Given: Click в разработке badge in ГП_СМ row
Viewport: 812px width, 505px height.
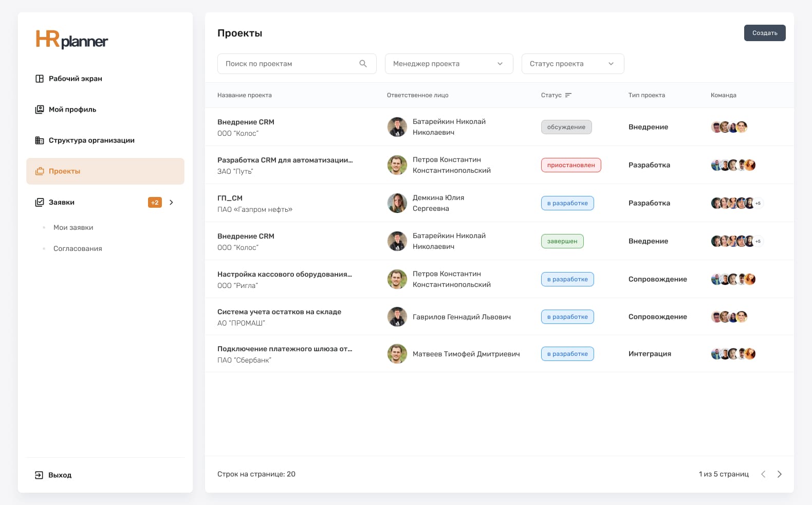Looking at the screenshot, I should pyautogui.click(x=567, y=203).
